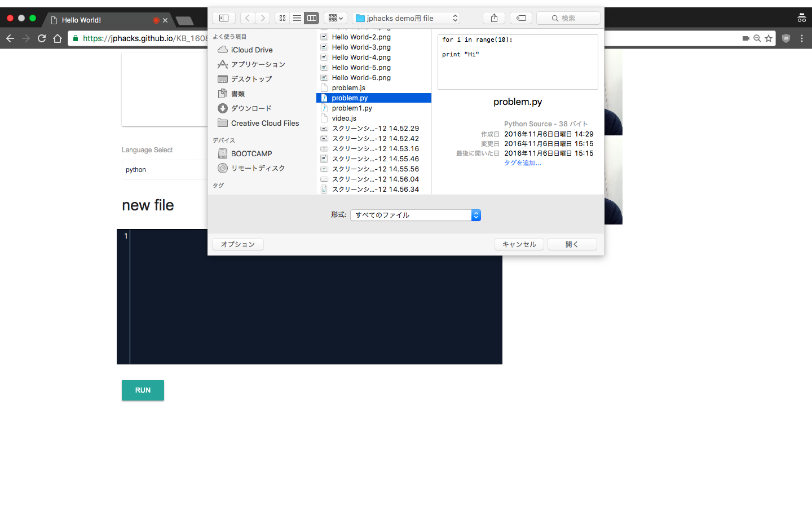Click the 検索 search field
This screenshot has width=812, height=515.
click(x=568, y=18)
